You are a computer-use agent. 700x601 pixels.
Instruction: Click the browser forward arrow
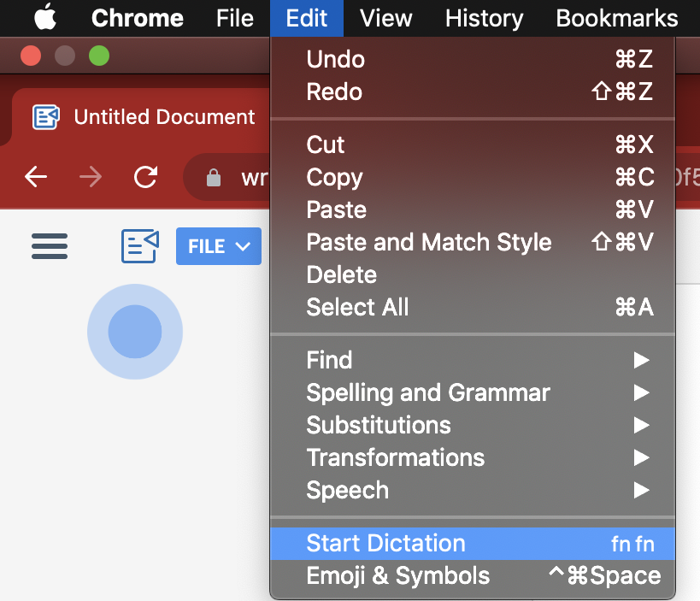(x=91, y=177)
